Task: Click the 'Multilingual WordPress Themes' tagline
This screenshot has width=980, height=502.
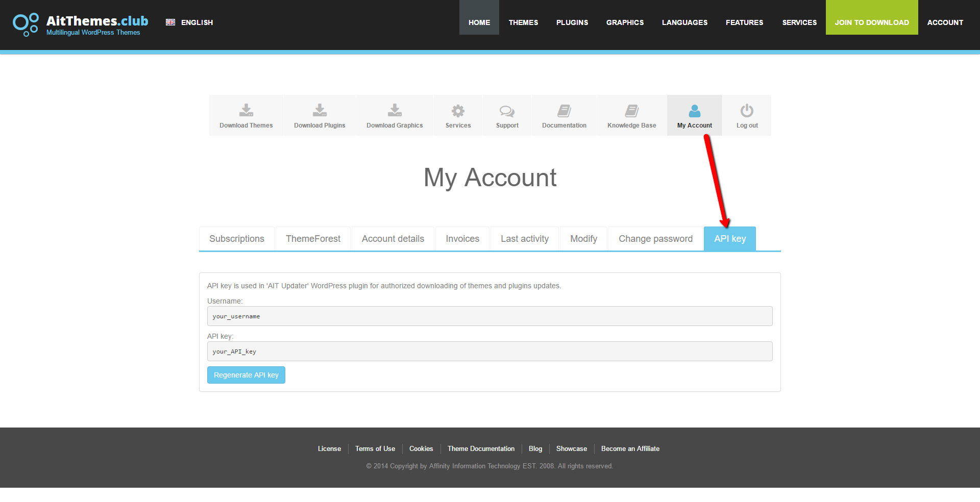Action: (x=93, y=33)
